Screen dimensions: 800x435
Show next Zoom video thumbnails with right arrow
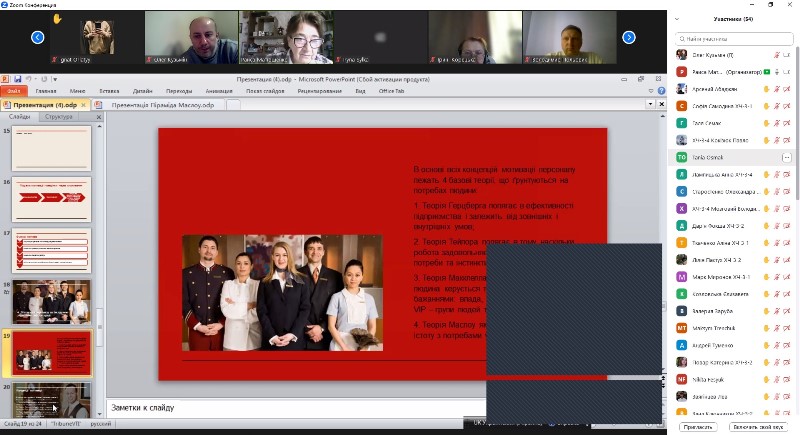(x=629, y=37)
